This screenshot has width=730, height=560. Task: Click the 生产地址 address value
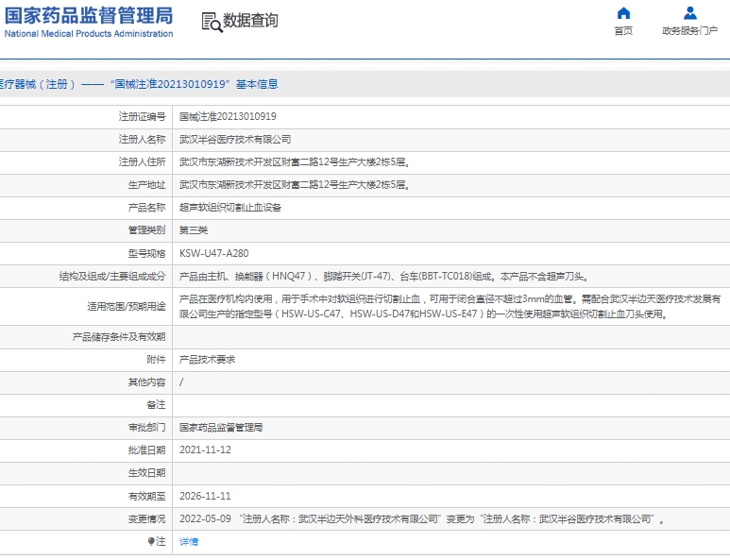[295, 185]
